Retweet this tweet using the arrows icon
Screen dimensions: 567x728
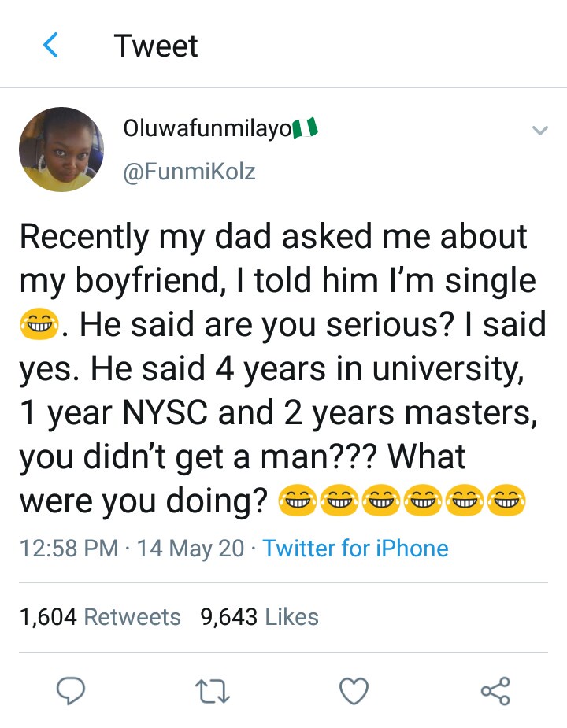212,691
